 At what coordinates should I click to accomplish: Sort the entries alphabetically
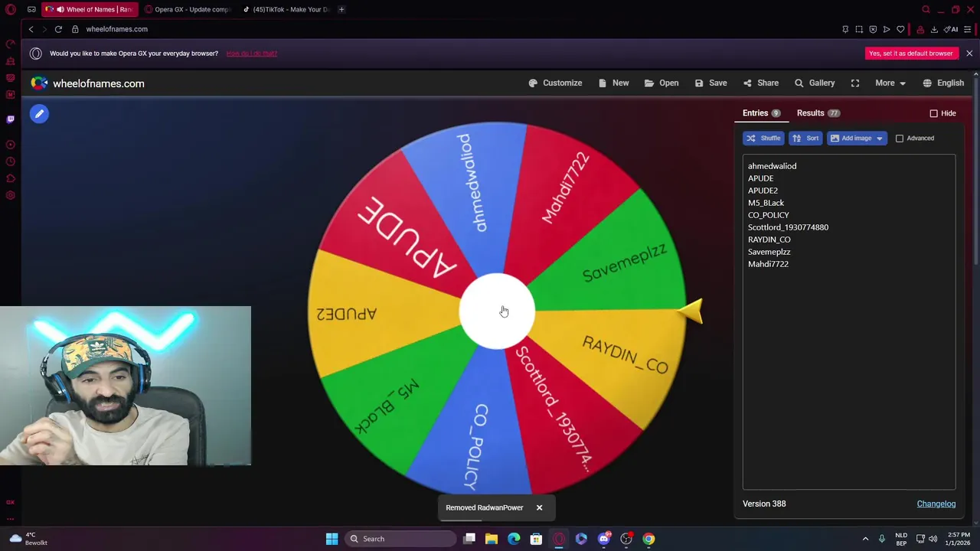(805, 139)
